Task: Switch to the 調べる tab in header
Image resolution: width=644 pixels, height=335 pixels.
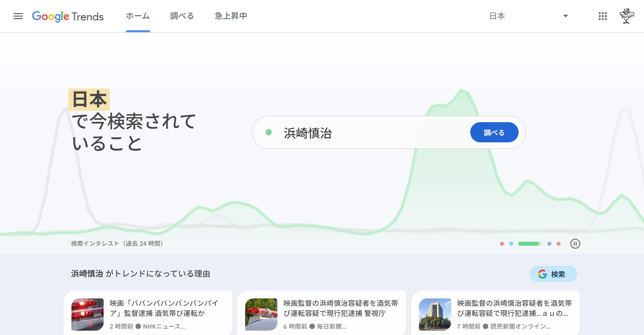Action: point(182,16)
